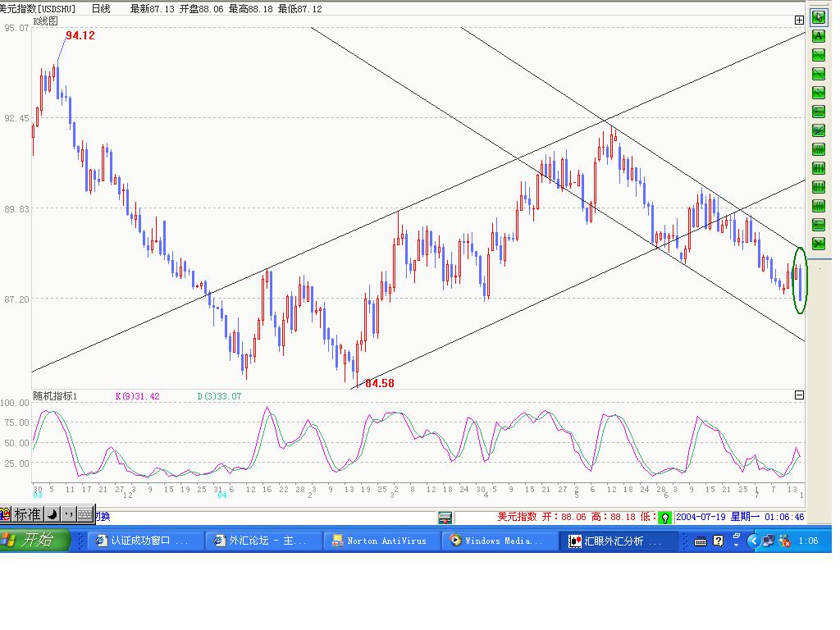The image size is (840, 630).
Task: Click the 汇眼外汇分析 taskbar button
Action: (x=619, y=541)
